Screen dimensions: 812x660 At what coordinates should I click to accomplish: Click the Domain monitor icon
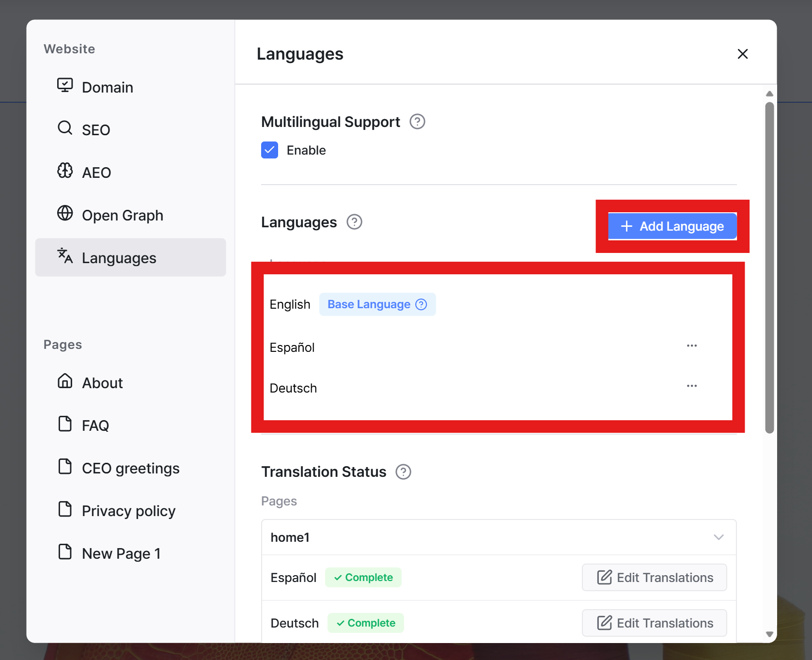[x=65, y=85]
